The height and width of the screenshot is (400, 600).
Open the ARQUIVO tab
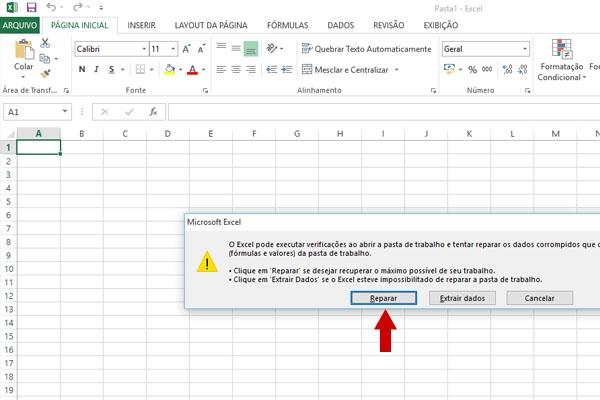20,25
